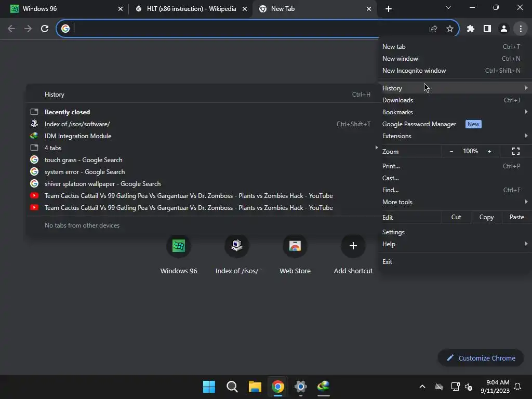The image size is (532, 399).
Task: Click the back navigation arrow
Action: click(11, 29)
